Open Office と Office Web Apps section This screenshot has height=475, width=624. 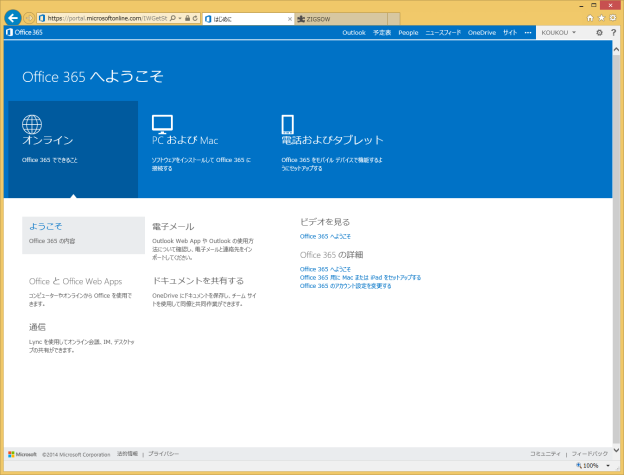tap(76, 281)
